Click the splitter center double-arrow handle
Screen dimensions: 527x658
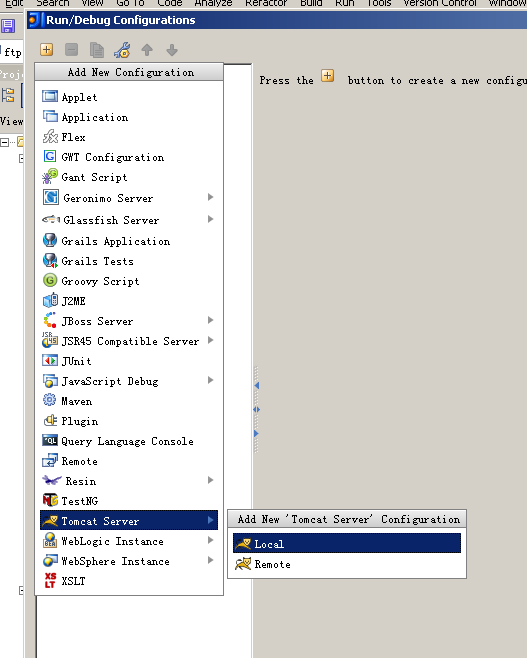click(x=257, y=409)
